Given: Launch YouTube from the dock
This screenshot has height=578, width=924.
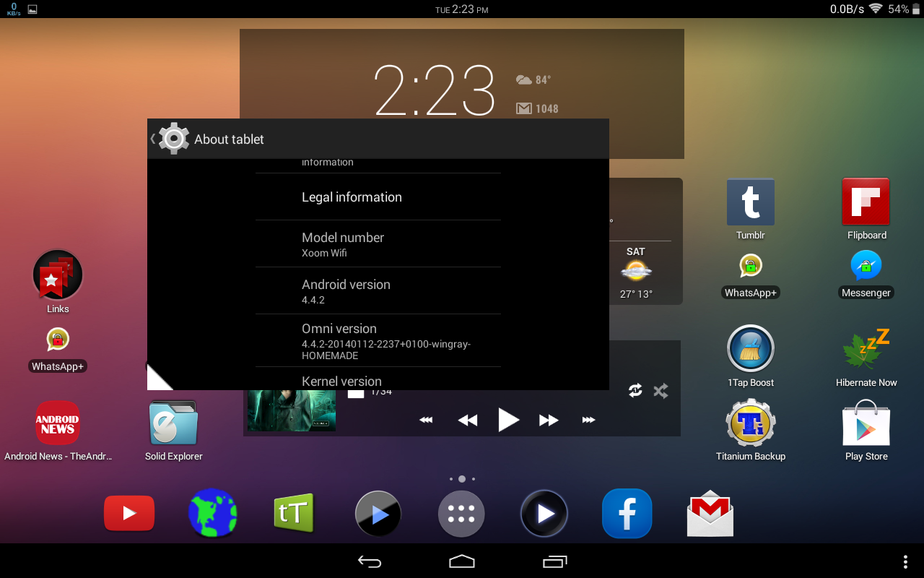Looking at the screenshot, I should 128,514.
